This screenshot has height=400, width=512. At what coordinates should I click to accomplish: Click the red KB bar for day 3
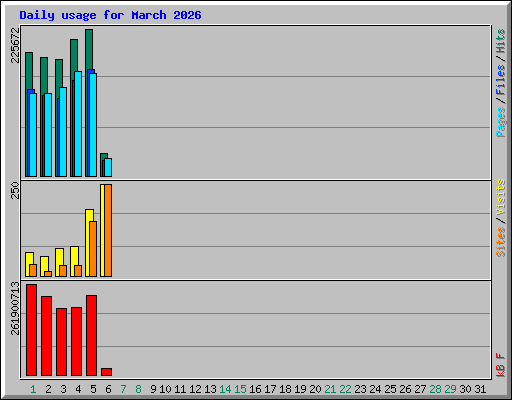point(62,342)
